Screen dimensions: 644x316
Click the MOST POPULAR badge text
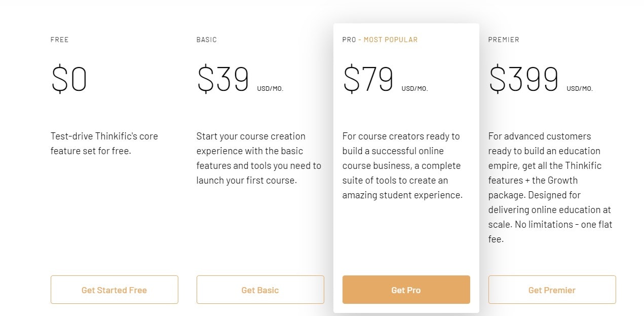[391, 40]
